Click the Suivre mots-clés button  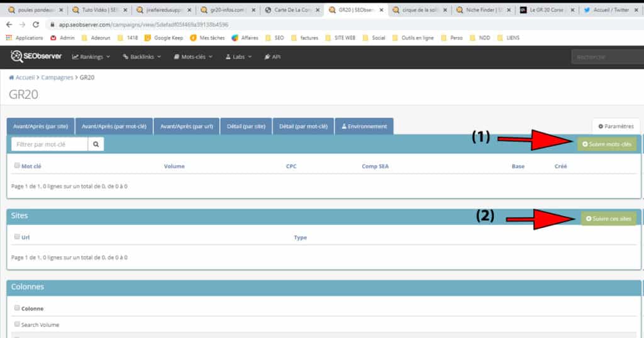[x=607, y=144]
